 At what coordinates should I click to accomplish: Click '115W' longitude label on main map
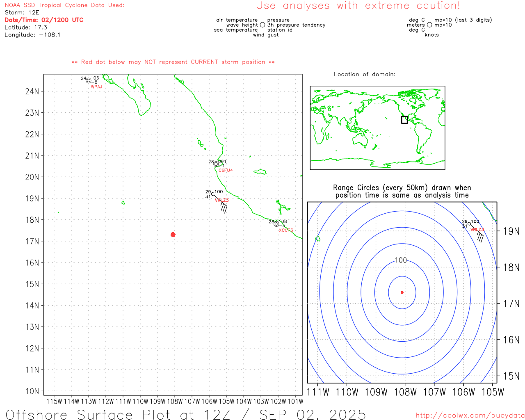click(x=54, y=401)
